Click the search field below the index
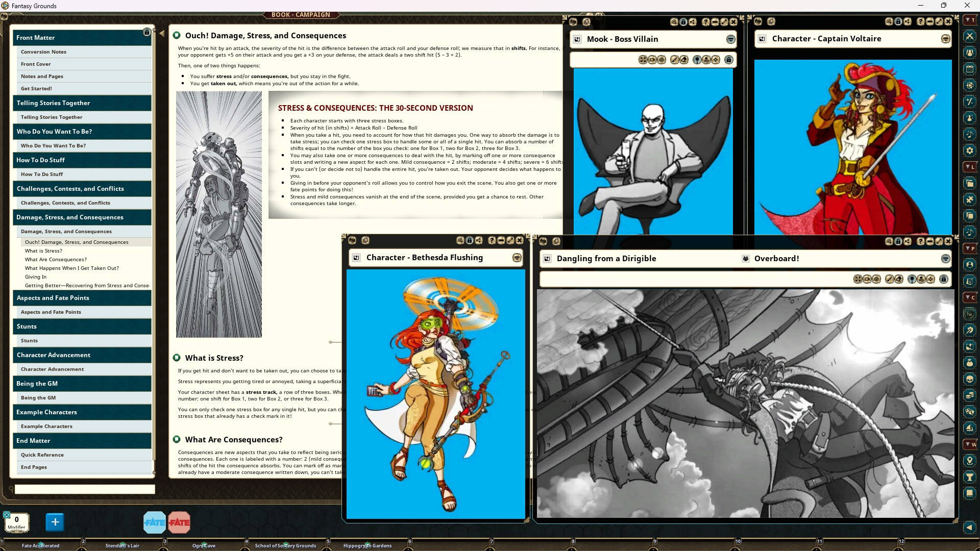The width and height of the screenshot is (980, 551). 85,489
